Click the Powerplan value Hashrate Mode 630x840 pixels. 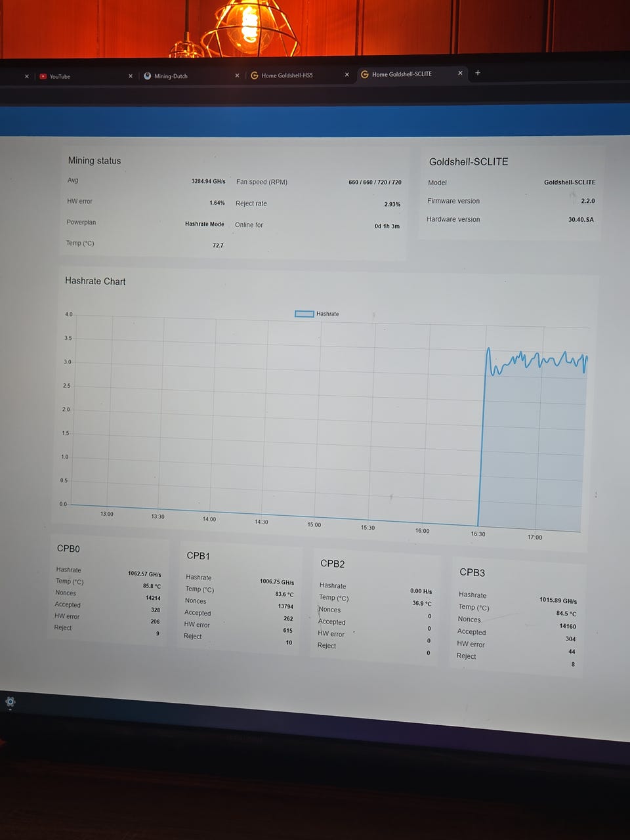(x=204, y=224)
